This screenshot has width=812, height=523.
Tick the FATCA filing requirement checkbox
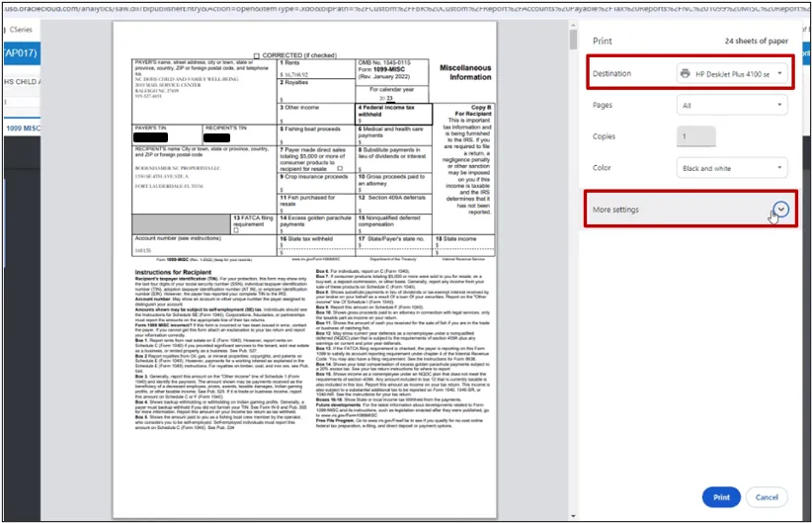[236, 230]
